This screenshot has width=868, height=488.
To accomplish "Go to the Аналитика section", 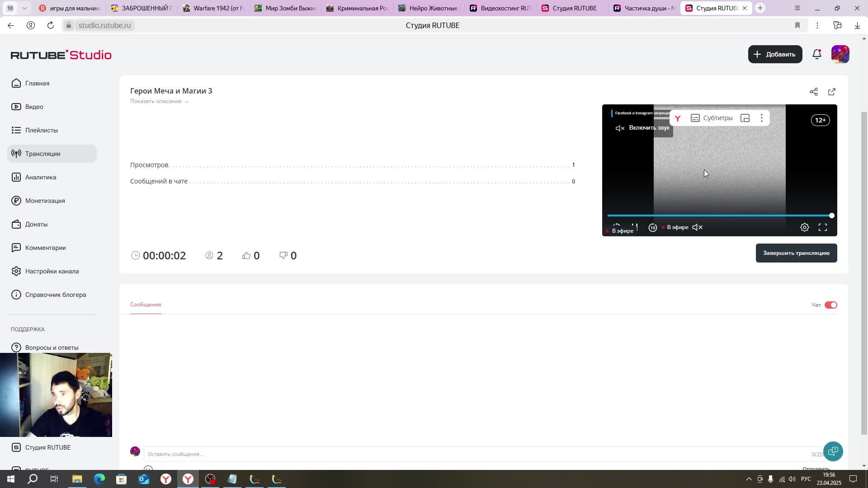I will coord(41,177).
